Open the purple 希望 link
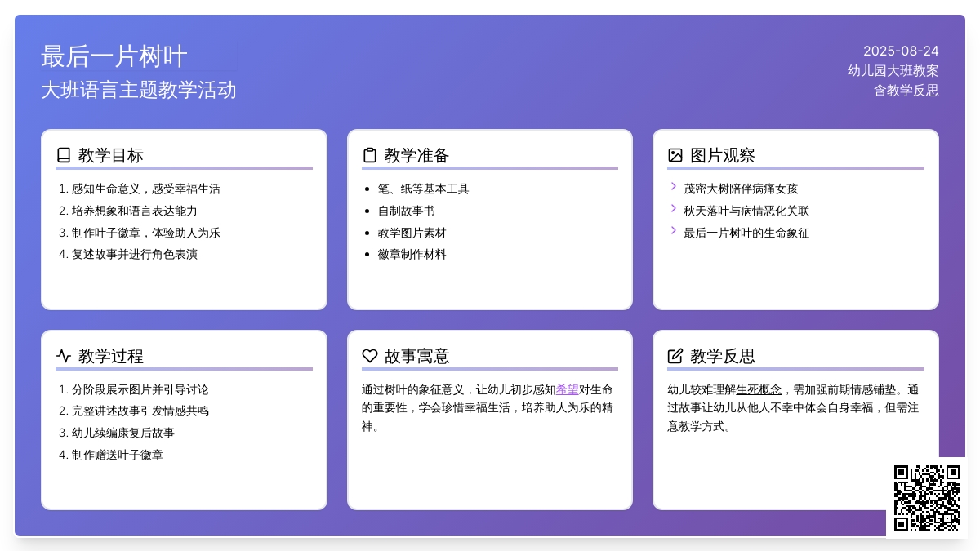The image size is (980, 551). (568, 389)
